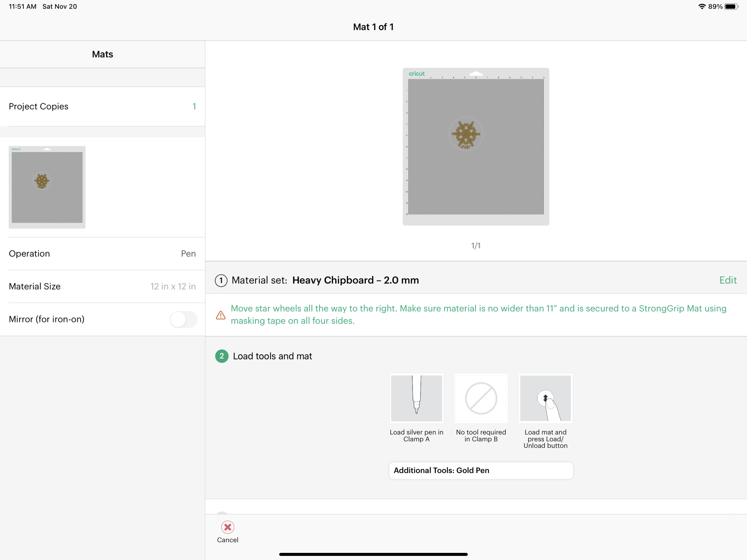Image resolution: width=747 pixels, height=560 pixels.
Task: Toggle Mirror for iron-on switch
Action: 183,319
